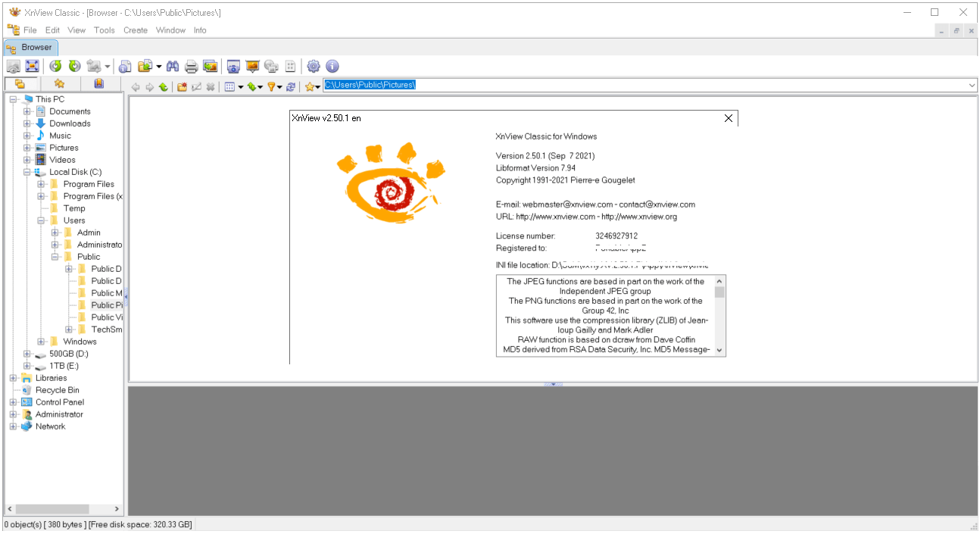Viewport: 980px width, 534px height.
Task: Click the screen capture camera icon
Action: pos(234,67)
